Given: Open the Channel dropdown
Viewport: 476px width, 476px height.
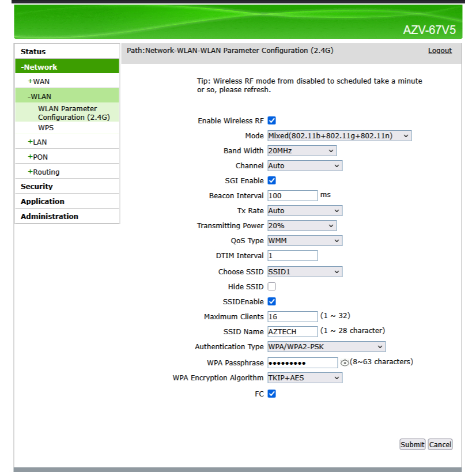Looking at the screenshot, I should click(305, 166).
